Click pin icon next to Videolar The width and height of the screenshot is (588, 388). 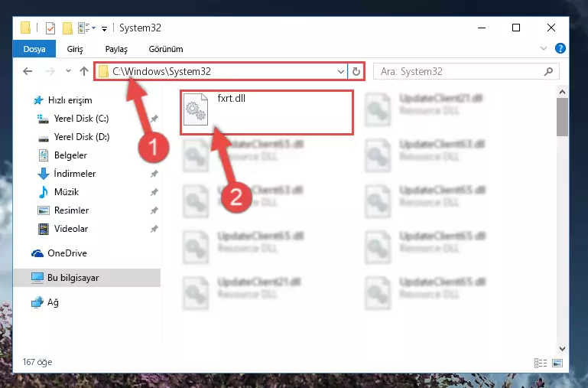click(154, 229)
